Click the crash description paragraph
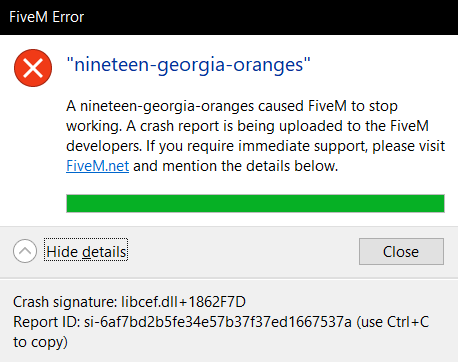Viewport: 458px width, 362px height. 255,136
